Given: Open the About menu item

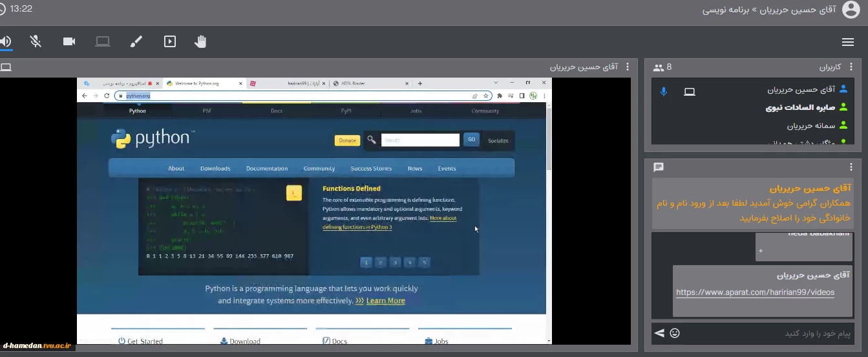Looking at the screenshot, I should coord(176,168).
